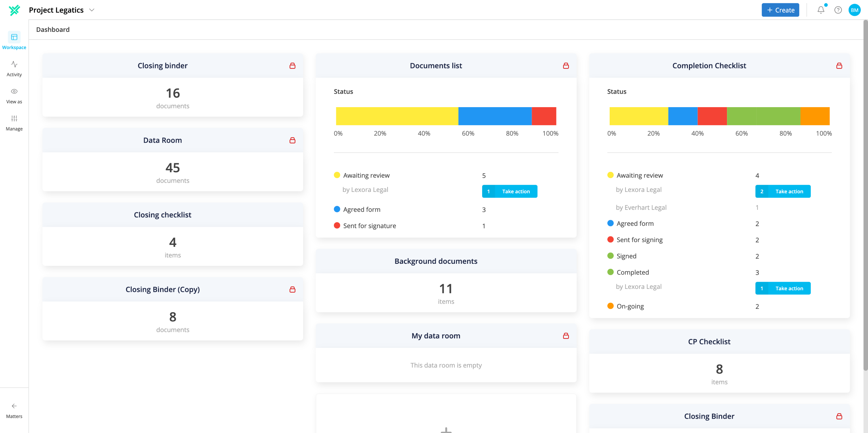Viewport: 868px width, 433px height.
Task: Click the lock icon on Documents list card
Action: 566,66
